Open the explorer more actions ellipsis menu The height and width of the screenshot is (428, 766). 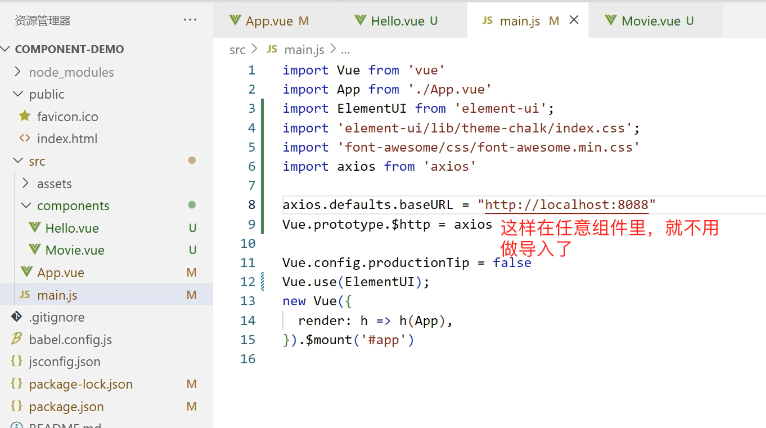[190, 20]
